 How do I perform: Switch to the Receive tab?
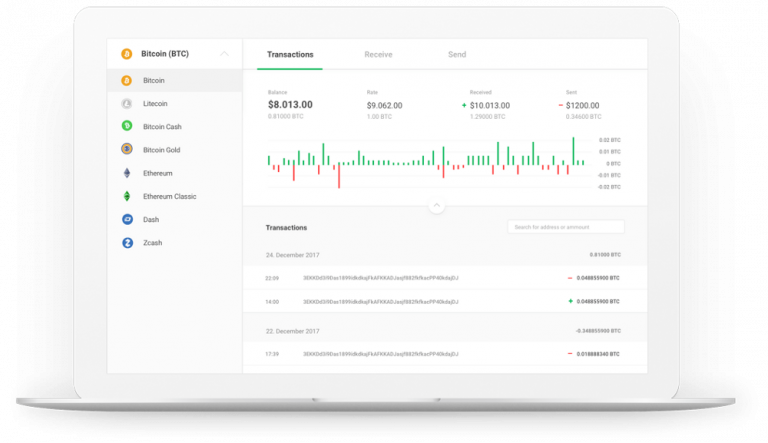(x=378, y=55)
